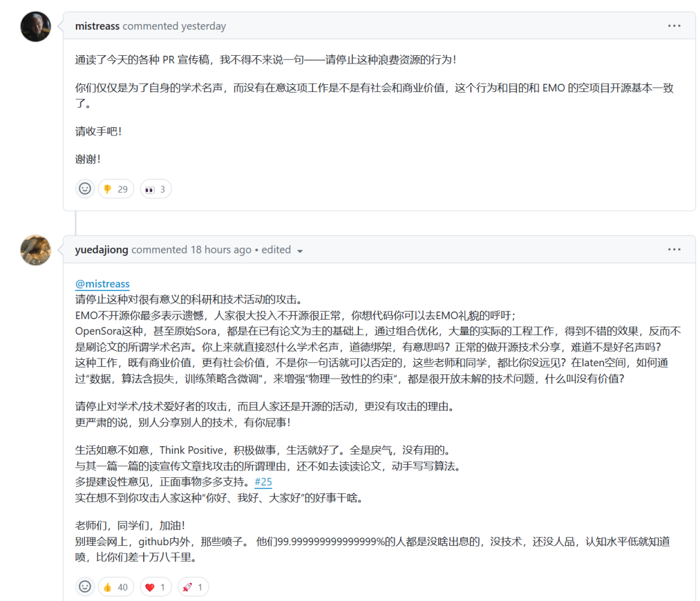Toggle heart reaction on yuedajiong comment

click(156, 587)
